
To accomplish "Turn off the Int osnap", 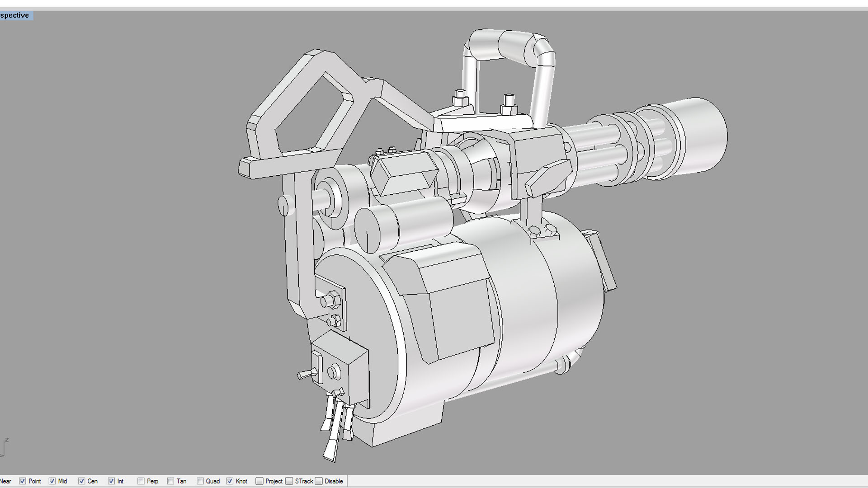I will 111,481.
